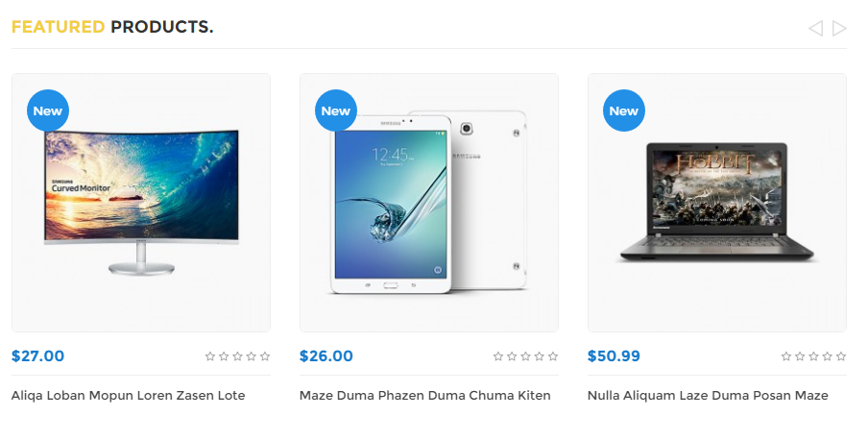This screenshot has height=441, width=868.
Task: Give the $50.99 laptop a five-star rating
Action: click(841, 356)
